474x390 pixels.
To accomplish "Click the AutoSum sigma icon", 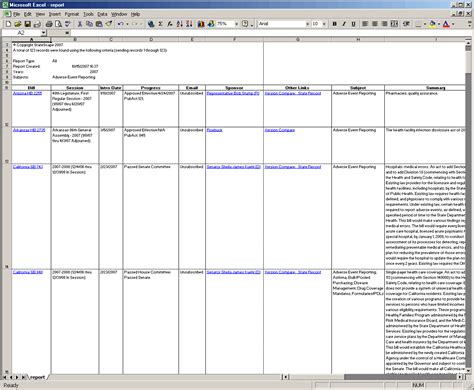I will coord(161,24).
